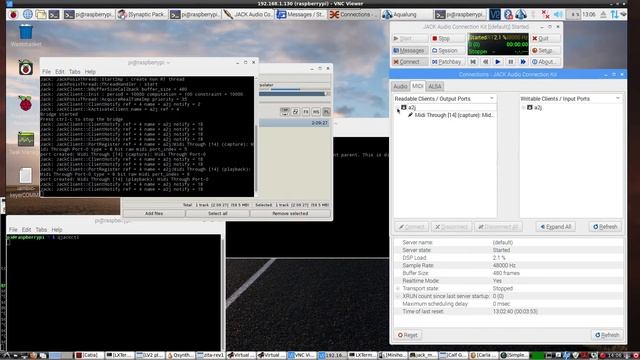
Task: Click the transport play icon
Action: click(498, 62)
